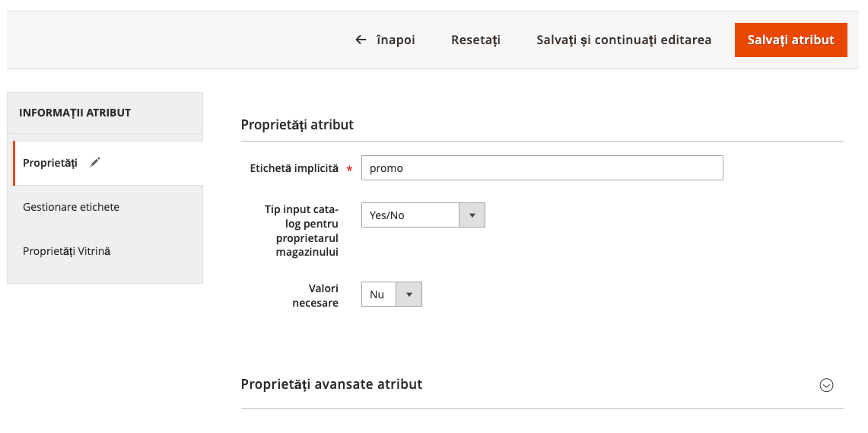This screenshot has height=433, width=868.
Task: Switch to the Gestionare etichete tab
Action: tap(105, 207)
